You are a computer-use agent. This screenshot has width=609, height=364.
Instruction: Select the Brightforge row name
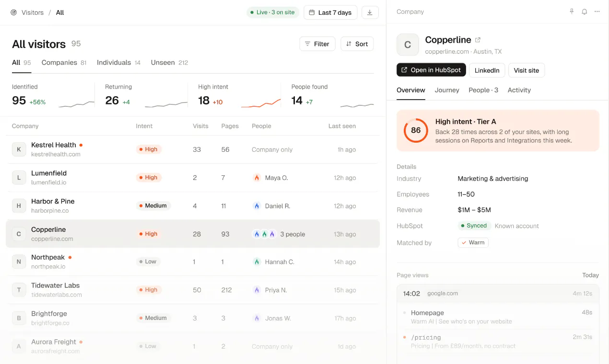point(49,314)
